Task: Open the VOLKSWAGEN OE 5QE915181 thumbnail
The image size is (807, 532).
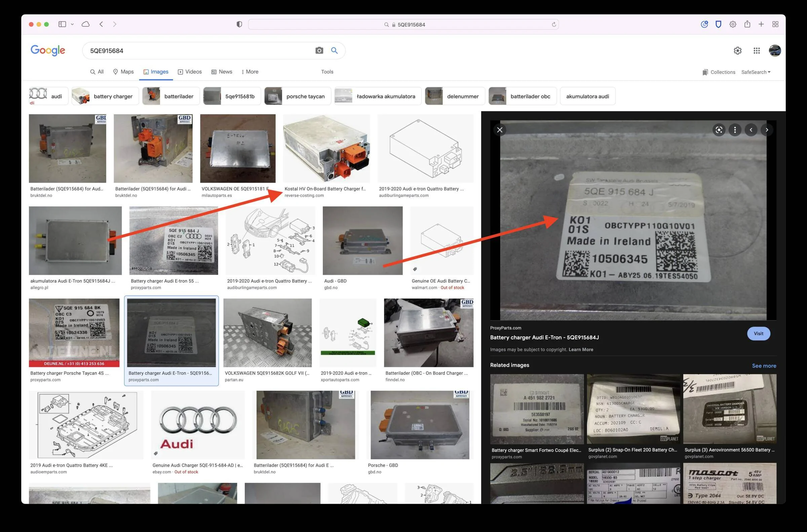Action: point(237,148)
